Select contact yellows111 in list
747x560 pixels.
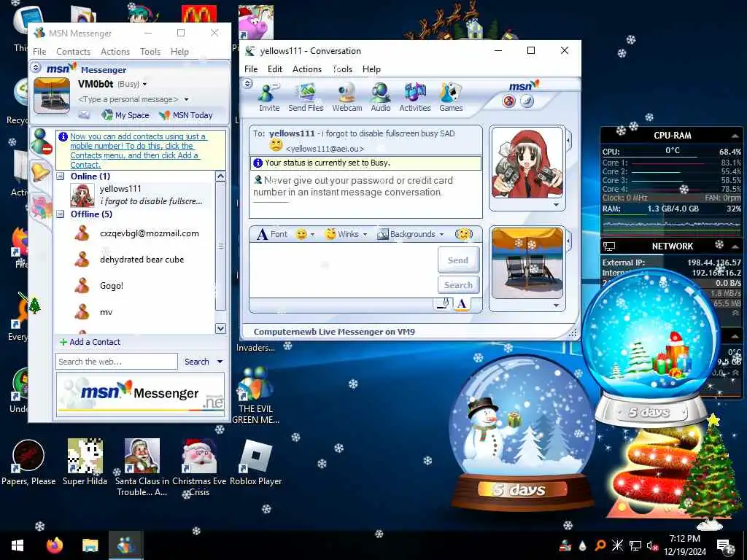coord(135,195)
